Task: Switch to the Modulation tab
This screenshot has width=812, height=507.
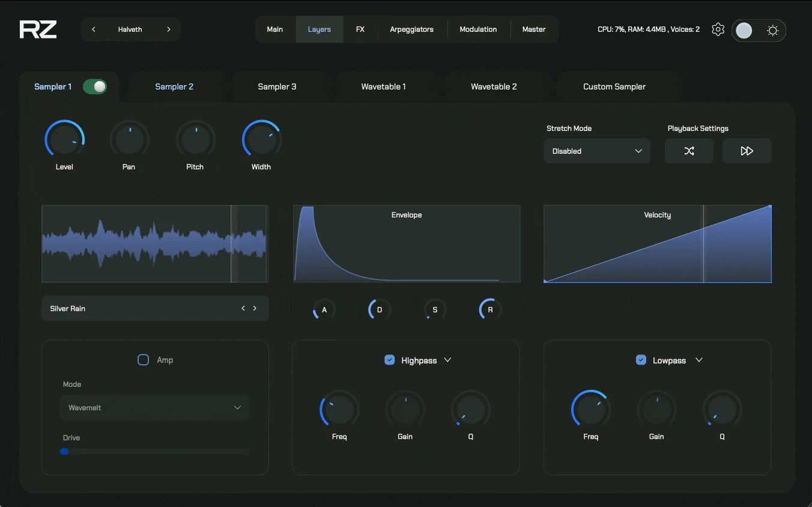Action: (x=478, y=29)
